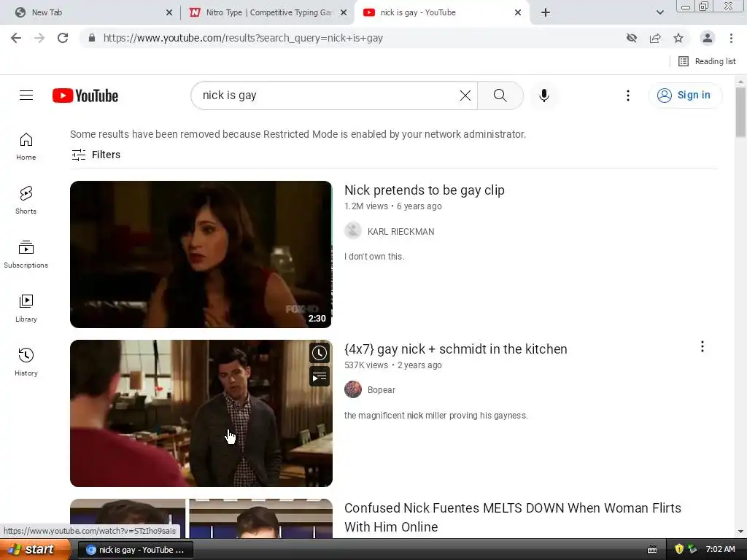Open History in the sidebar
This screenshot has width=747, height=560.
26,362
